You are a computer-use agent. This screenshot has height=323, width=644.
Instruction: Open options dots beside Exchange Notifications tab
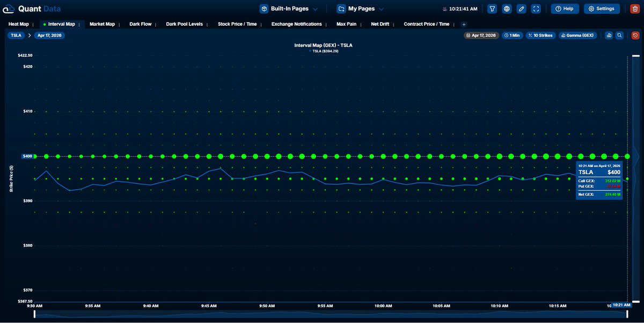(x=327, y=24)
